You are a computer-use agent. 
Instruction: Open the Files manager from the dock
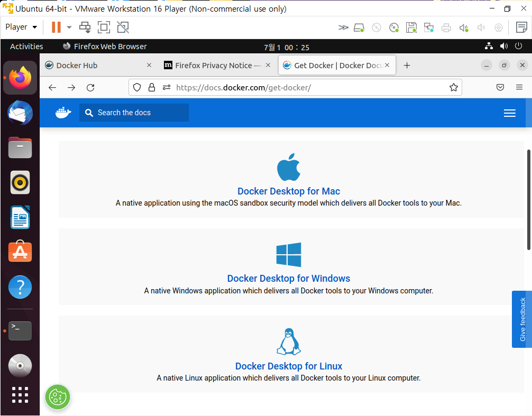20,148
